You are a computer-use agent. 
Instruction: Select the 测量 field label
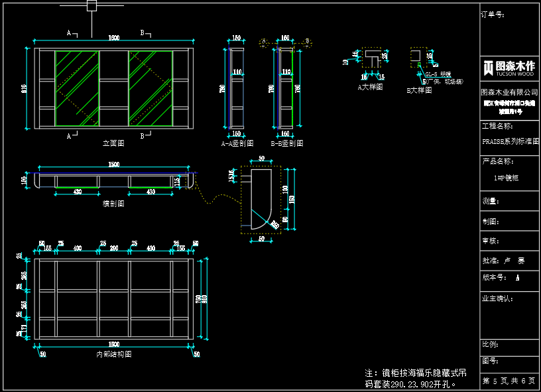[491, 201]
